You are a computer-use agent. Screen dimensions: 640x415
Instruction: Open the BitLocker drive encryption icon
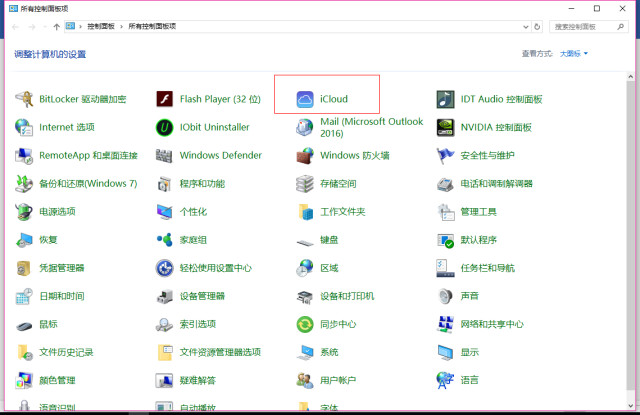(x=24, y=99)
